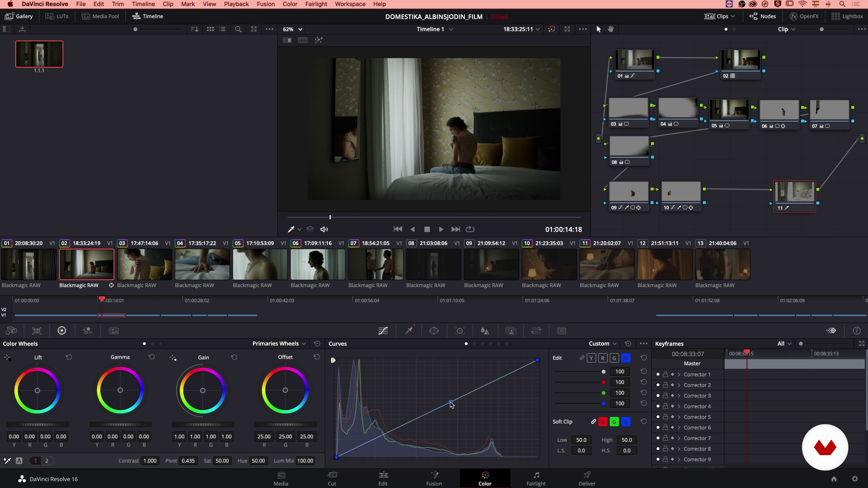Select the hand pan tool in node editor

tap(611, 29)
